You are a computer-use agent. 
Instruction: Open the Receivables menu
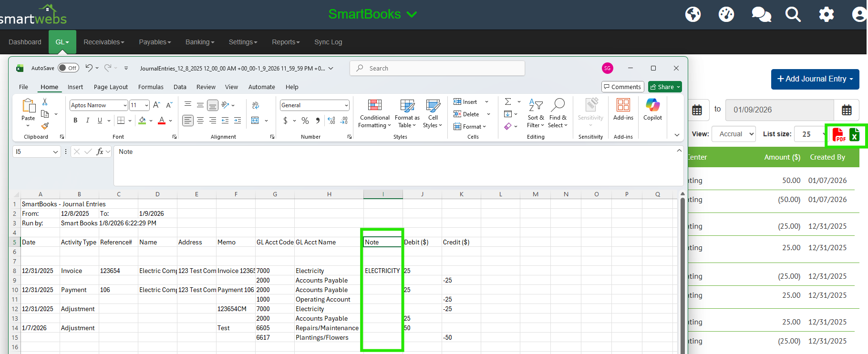103,42
